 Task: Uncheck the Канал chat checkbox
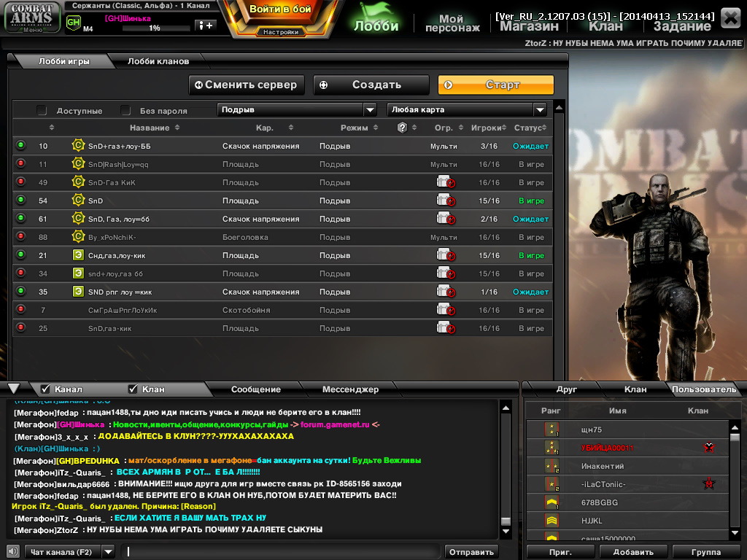[x=45, y=389]
